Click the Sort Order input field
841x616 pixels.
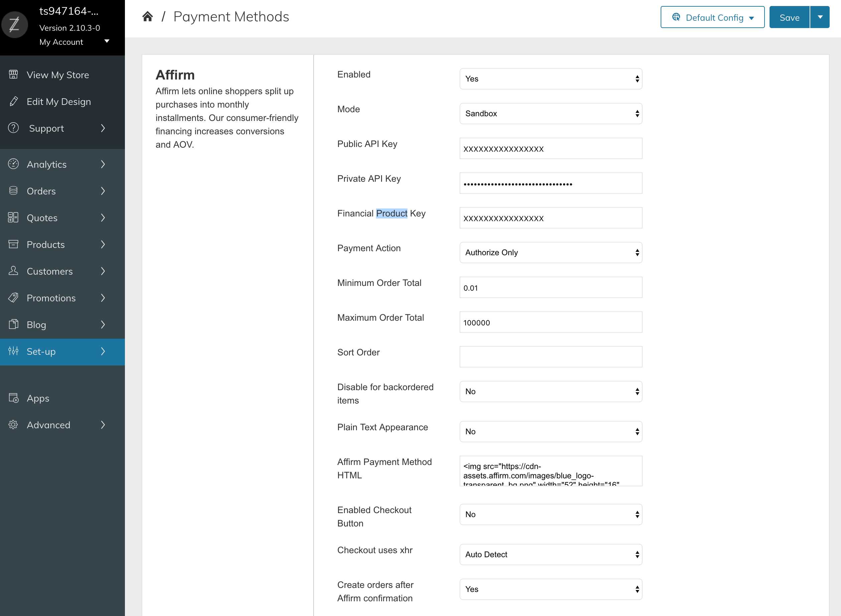551,357
